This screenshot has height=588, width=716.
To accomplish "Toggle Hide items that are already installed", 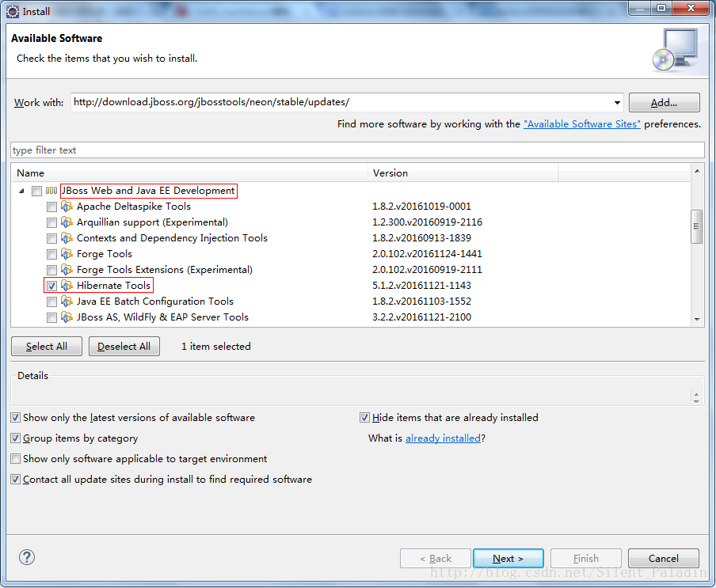I will (x=364, y=417).
